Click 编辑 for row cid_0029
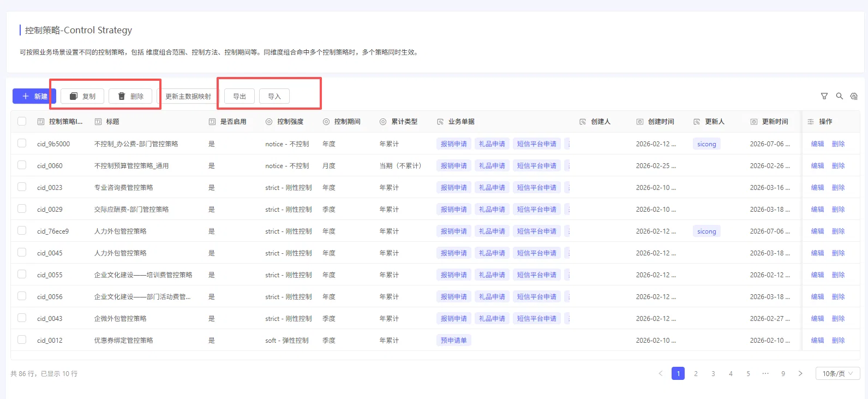The height and width of the screenshot is (399, 868). coord(817,210)
